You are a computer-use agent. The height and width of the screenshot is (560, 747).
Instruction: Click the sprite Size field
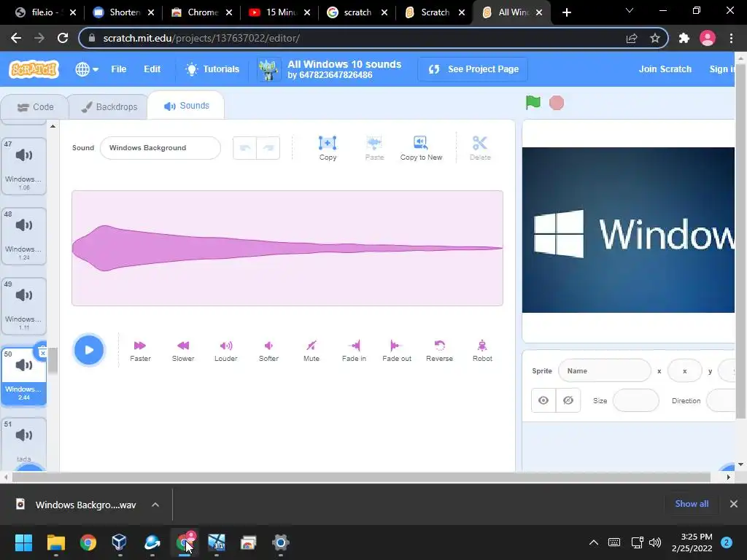coord(635,400)
